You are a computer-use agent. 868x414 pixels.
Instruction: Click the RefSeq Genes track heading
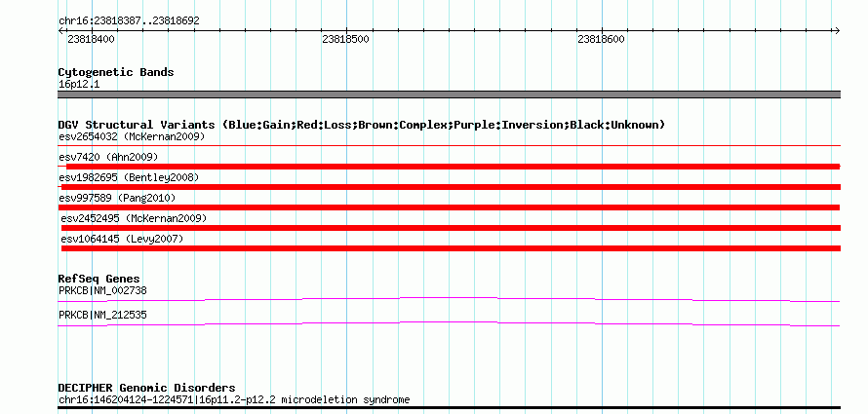click(x=99, y=279)
